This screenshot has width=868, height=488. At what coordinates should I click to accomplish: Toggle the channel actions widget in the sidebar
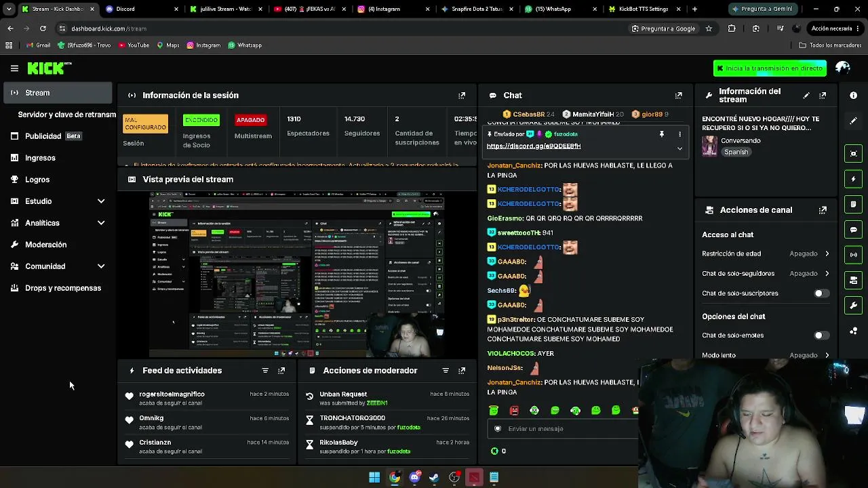(x=853, y=280)
